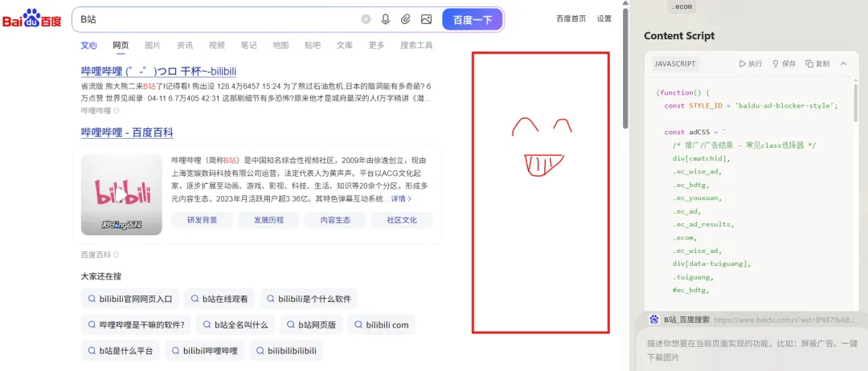Click the 百度百科 source label
Viewport: 868px width, 371px height.
(x=96, y=255)
